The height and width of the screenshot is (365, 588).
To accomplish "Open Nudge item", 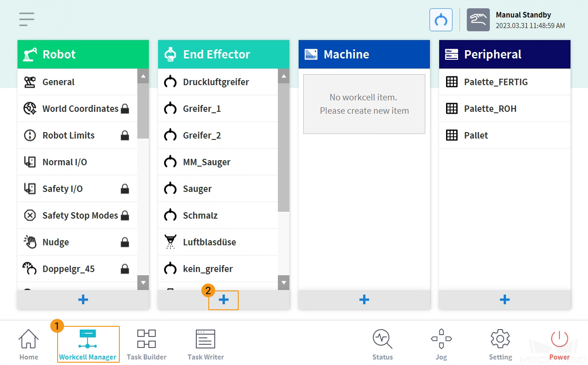I will [x=77, y=242].
